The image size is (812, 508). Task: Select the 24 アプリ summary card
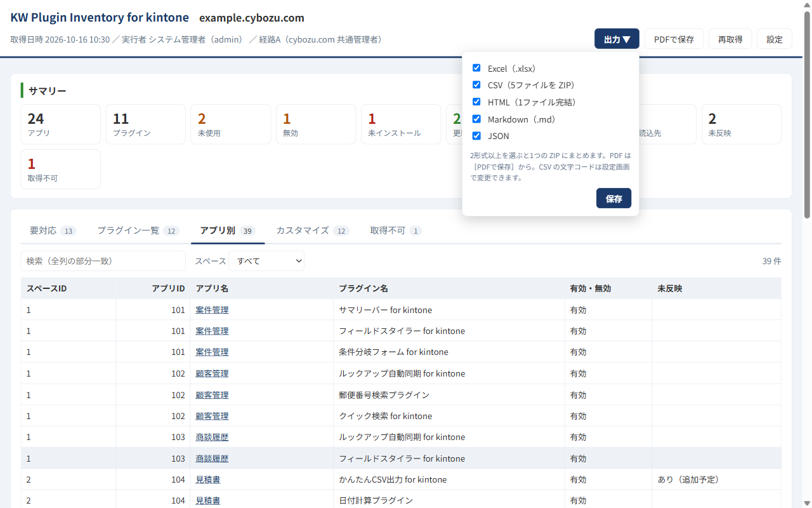point(61,124)
